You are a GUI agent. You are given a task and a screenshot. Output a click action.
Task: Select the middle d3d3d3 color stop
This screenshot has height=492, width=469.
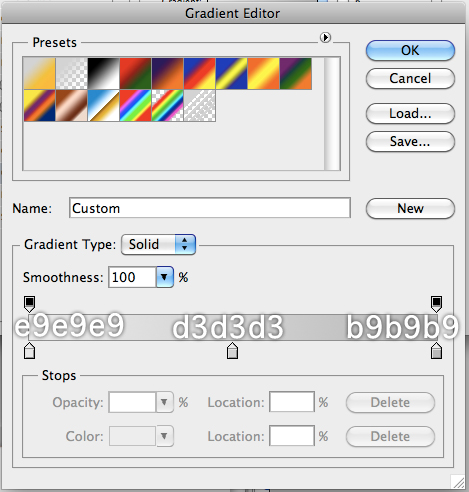coord(232,351)
